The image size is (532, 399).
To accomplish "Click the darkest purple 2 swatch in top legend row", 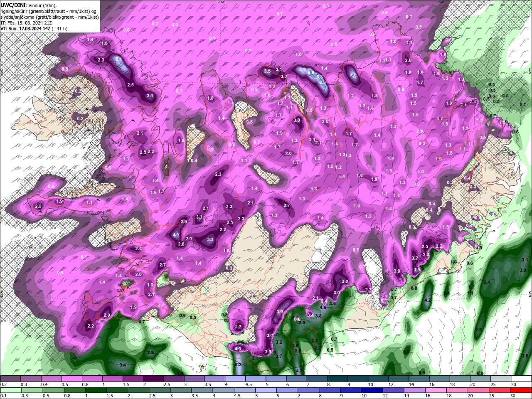I will (153, 379).
